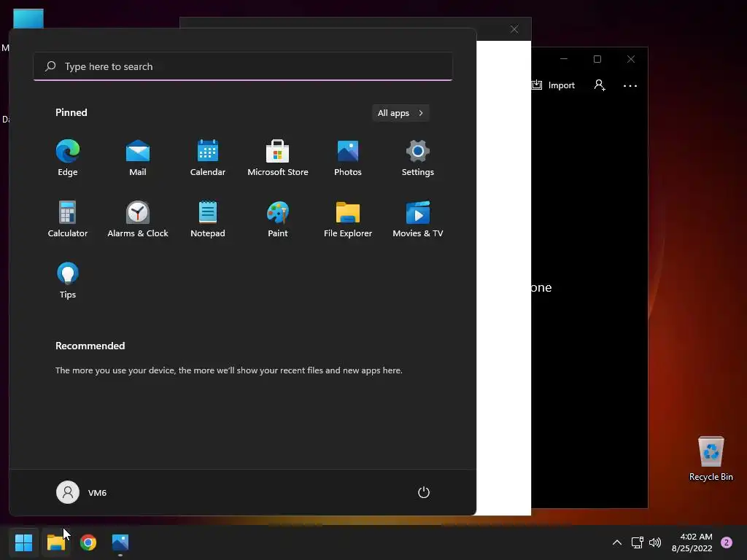This screenshot has width=747, height=560.
Task: Select the Pinned section heading
Action: coord(71,112)
